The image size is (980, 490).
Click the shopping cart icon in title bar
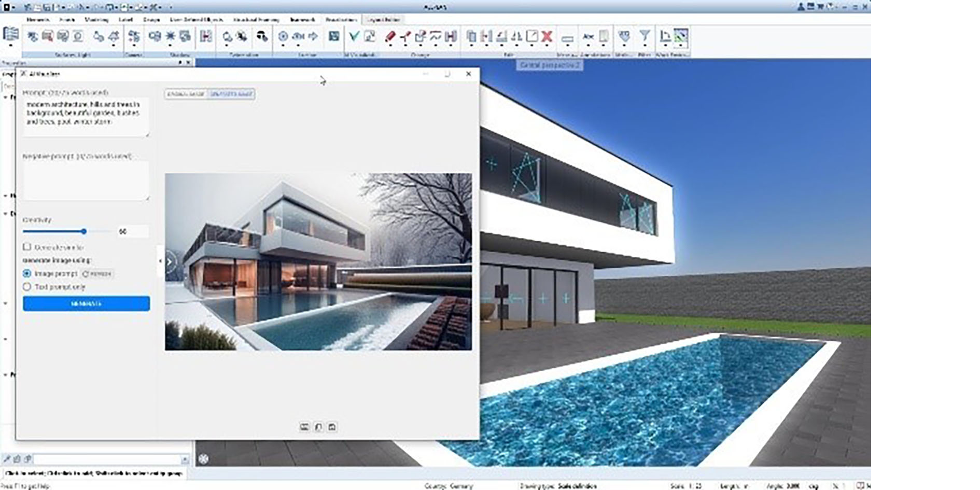pos(820,7)
